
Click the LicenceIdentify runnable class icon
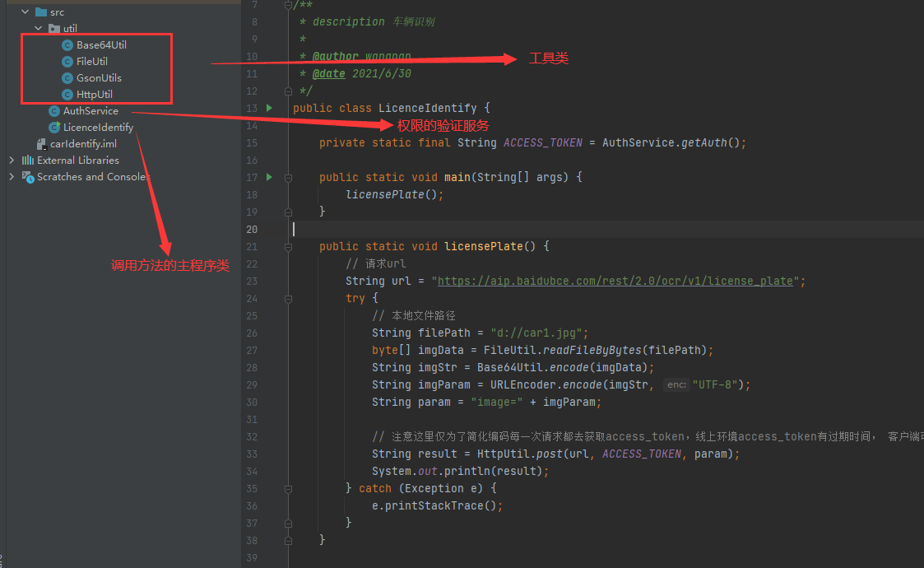54,128
